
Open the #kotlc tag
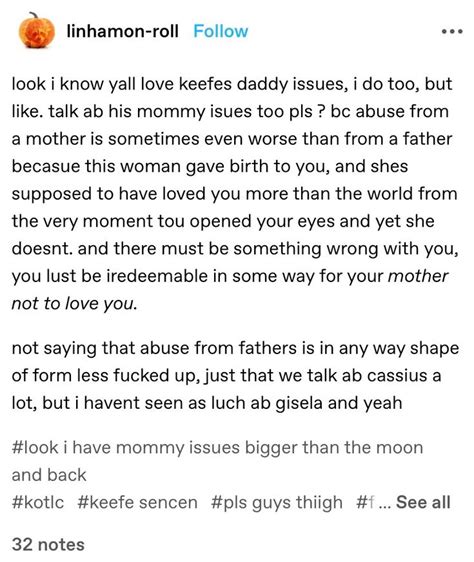click(x=38, y=502)
